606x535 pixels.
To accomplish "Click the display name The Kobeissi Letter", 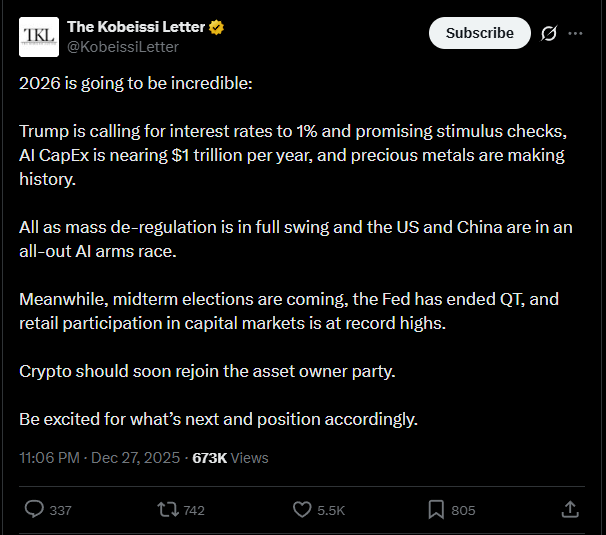I will 136,26.
